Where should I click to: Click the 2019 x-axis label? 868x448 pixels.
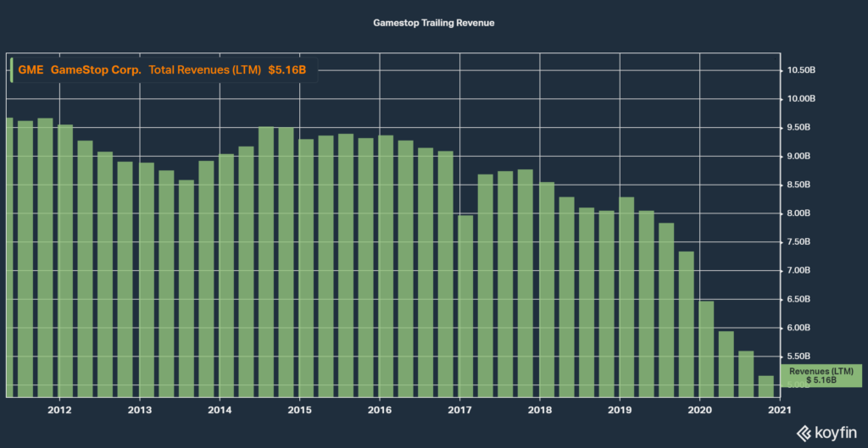click(x=620, y=410)
